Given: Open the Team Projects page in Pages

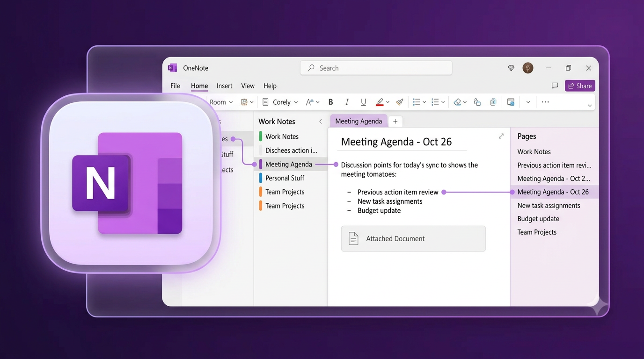Looking at the screenshot, I should tap(537, 232).
